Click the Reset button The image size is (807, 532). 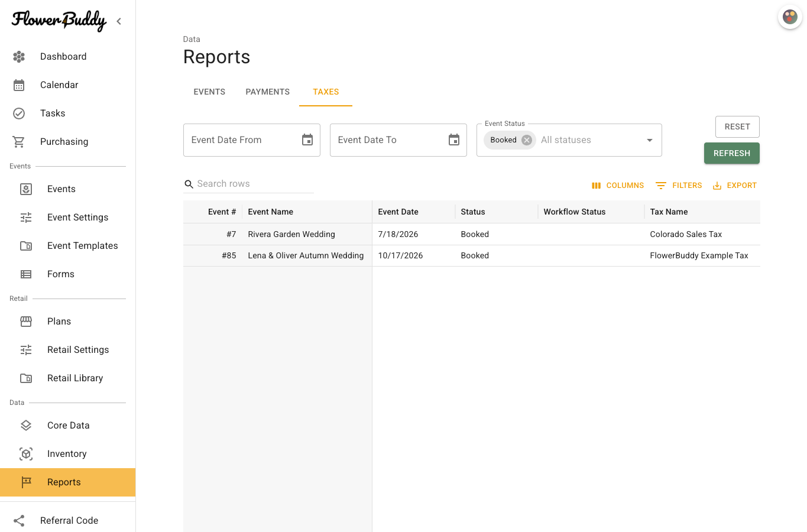tap(737, 127)
